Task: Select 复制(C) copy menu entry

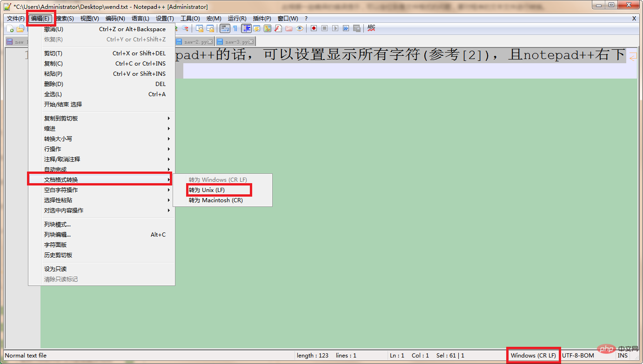Action: coord(101,64)
